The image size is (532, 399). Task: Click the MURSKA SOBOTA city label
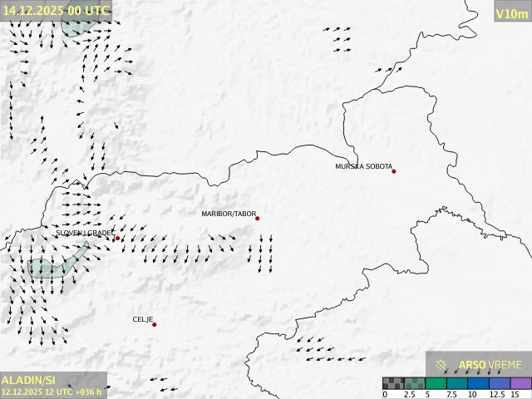click(x=363, y=166)
